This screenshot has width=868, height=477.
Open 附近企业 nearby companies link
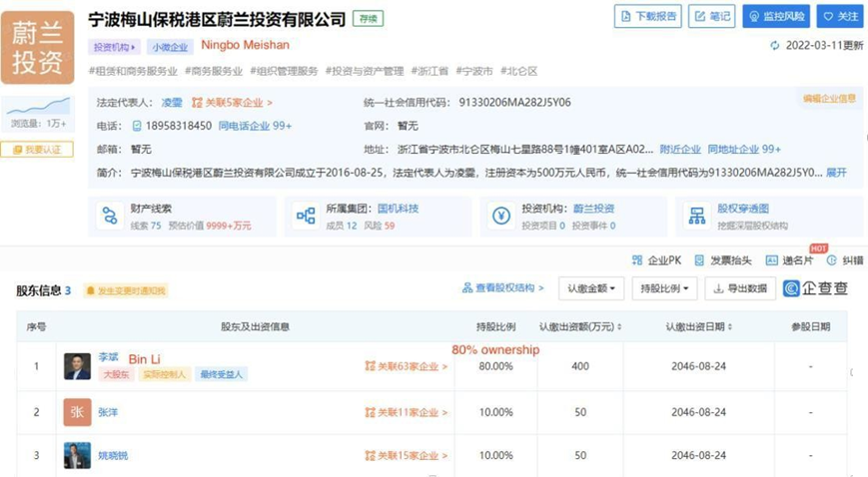point(680,149)
